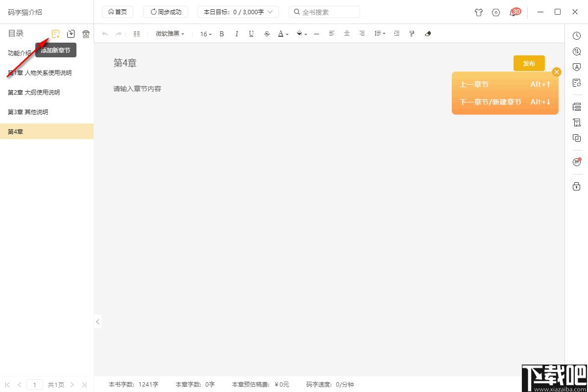Click the clear formatting eraser icon
Screen dimensions: 588x392
coord(428,34)
